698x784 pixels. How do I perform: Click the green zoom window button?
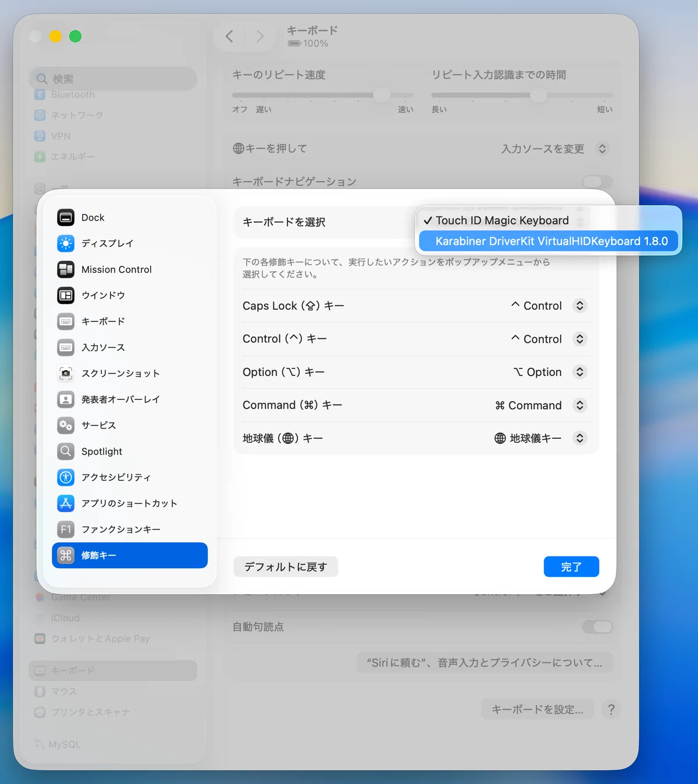[x=75, y=37]
